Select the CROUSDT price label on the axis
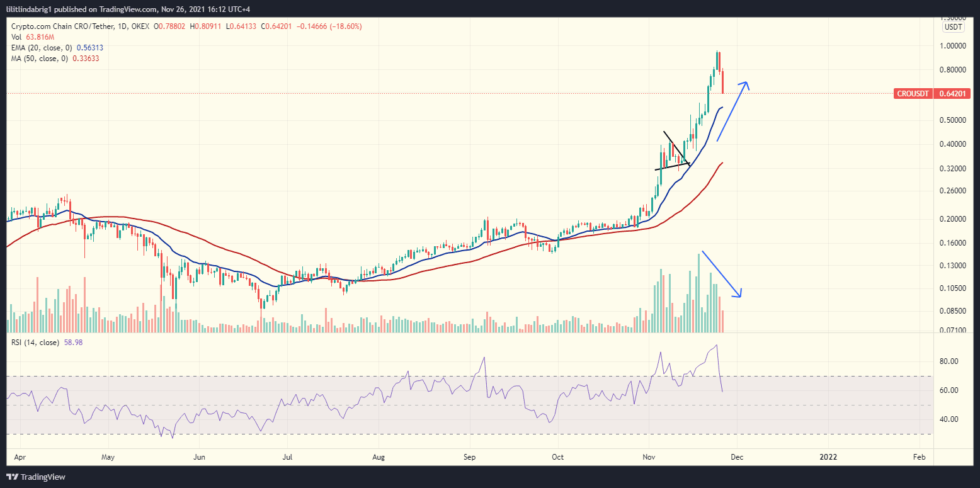This screenshot has height=488, width=980. click(x=914, y=93)
